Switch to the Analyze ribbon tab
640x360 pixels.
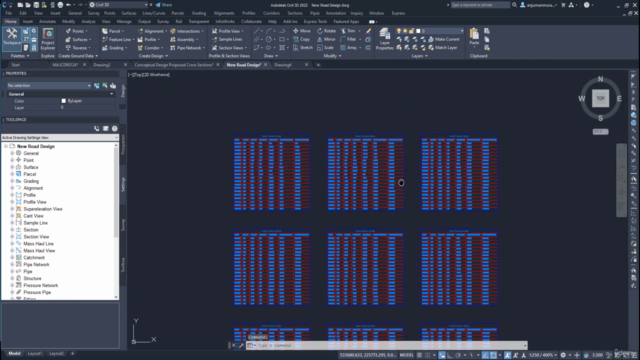(88, 22)
